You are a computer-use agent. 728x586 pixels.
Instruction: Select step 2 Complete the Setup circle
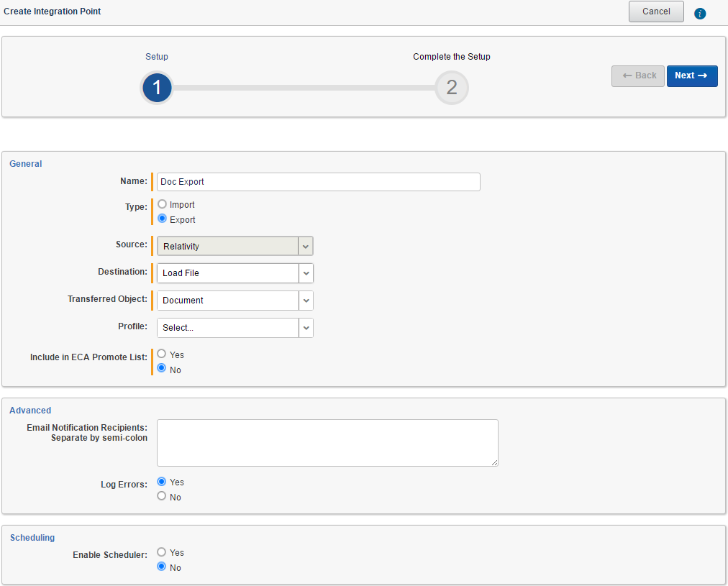(451, 88)
